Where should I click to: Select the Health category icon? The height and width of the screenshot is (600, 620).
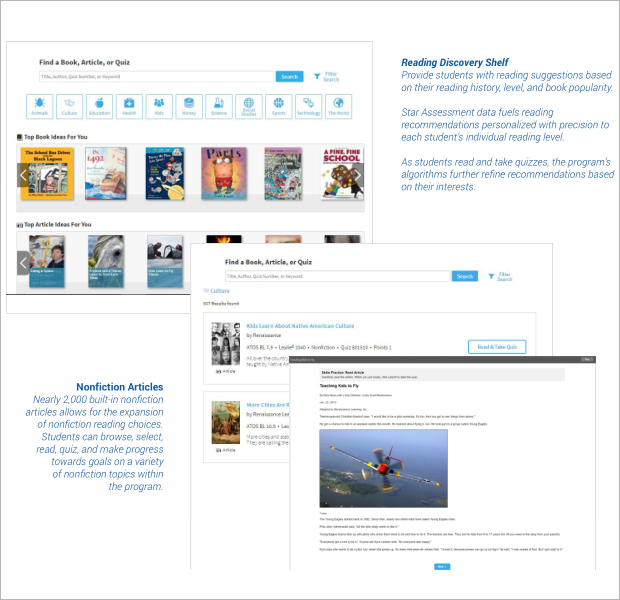tap(129, 106)
